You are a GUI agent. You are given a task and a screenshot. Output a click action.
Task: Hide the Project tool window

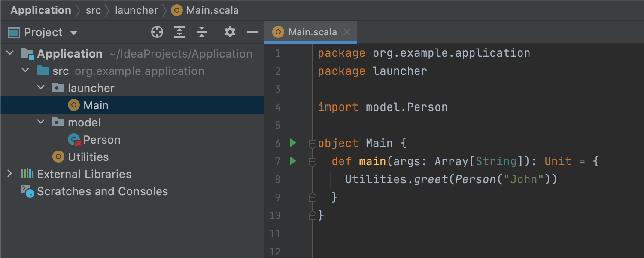point(252,32)
